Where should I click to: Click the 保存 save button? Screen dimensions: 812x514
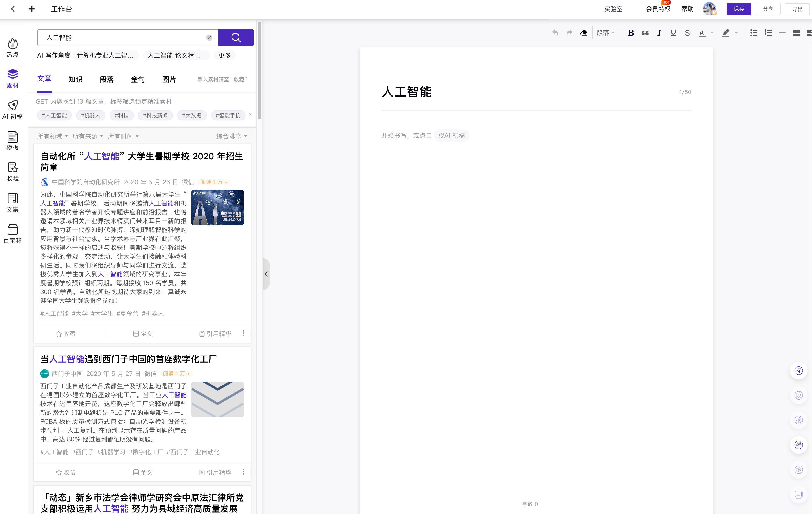(739, 9)
